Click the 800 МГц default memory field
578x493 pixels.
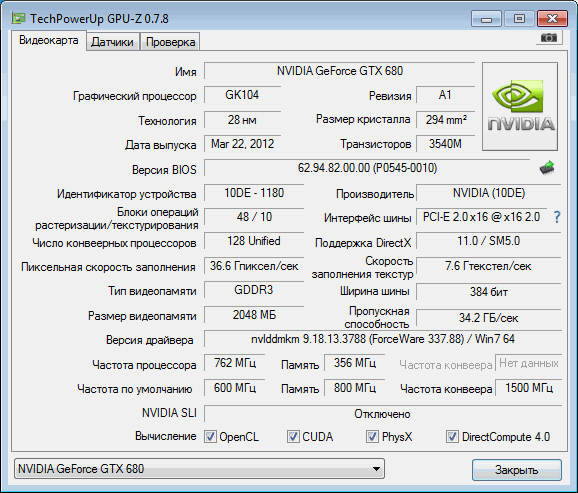pos(355,388)
